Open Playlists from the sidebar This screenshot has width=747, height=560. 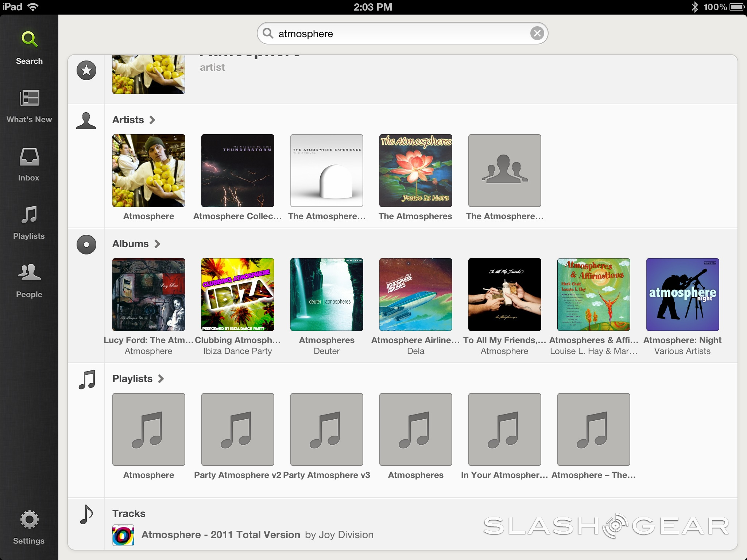click(29, 222)
